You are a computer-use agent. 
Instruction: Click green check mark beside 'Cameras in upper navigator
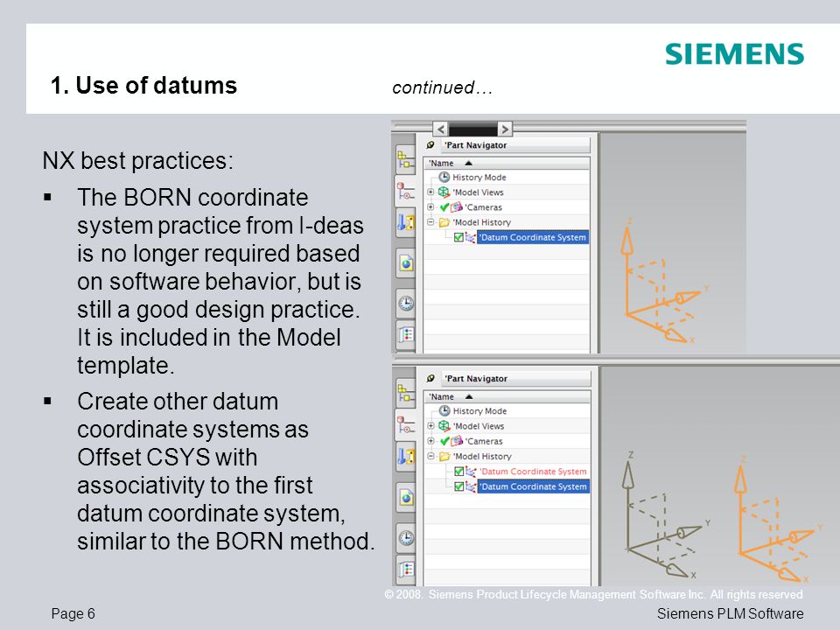click(x=444, y=206)
